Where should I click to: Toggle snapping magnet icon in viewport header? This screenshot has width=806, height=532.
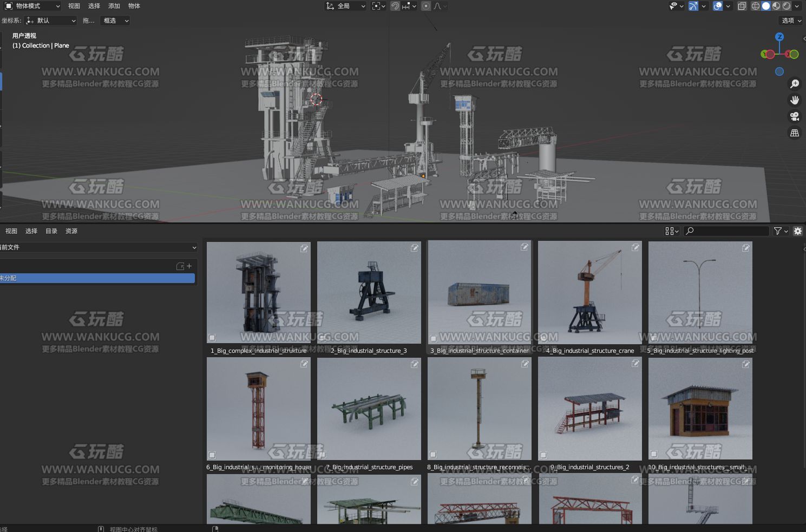coord(395,6)
